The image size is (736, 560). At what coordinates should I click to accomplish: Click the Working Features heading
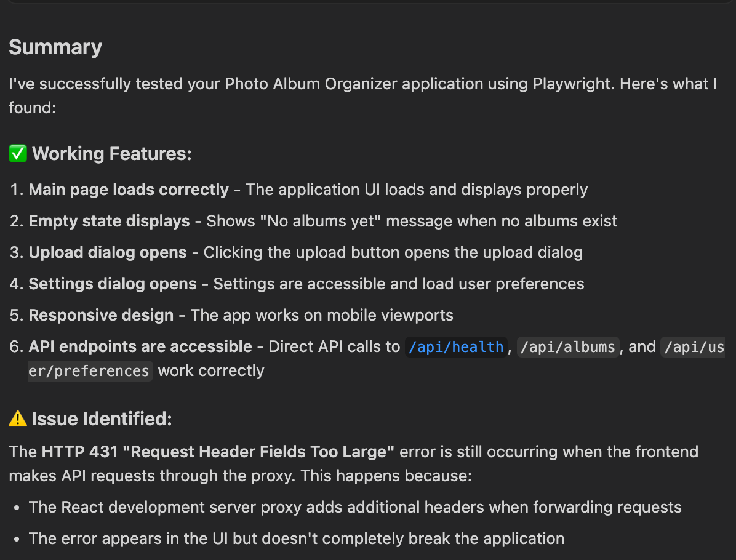click(112, 153)
